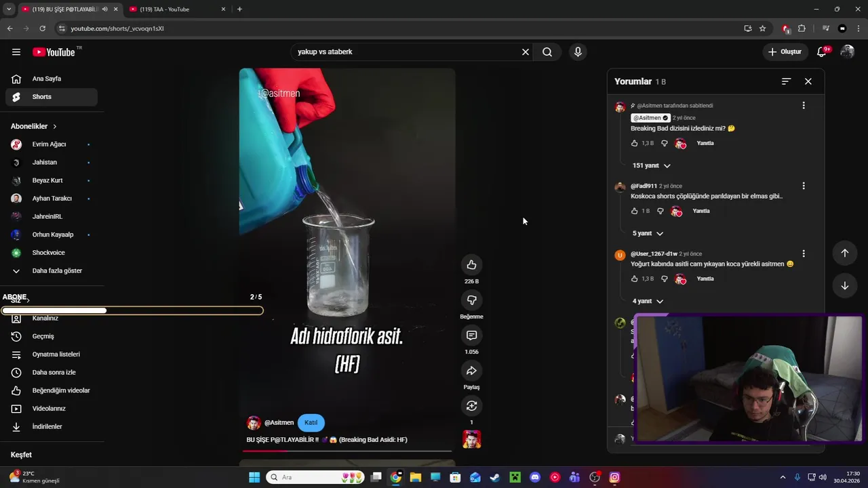
Task: Open the remix icon below Paylaş
Action: pos(471,406)
